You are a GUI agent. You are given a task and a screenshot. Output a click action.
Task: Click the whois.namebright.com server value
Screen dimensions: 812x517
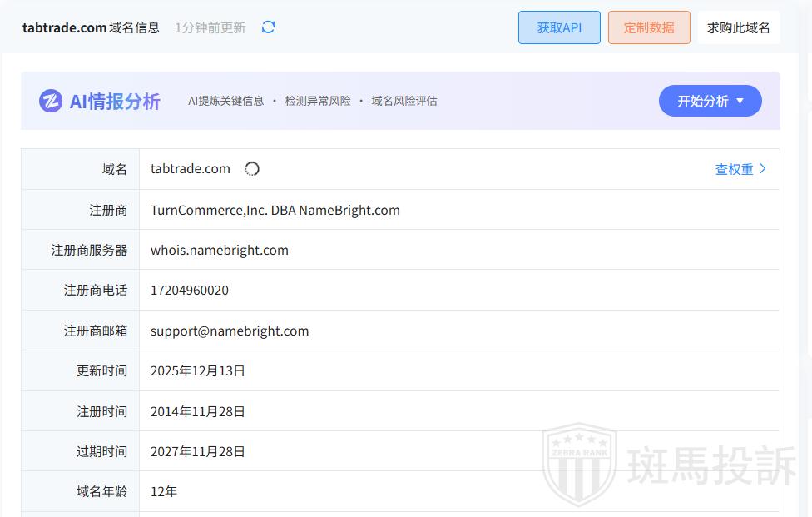(220, 250)
